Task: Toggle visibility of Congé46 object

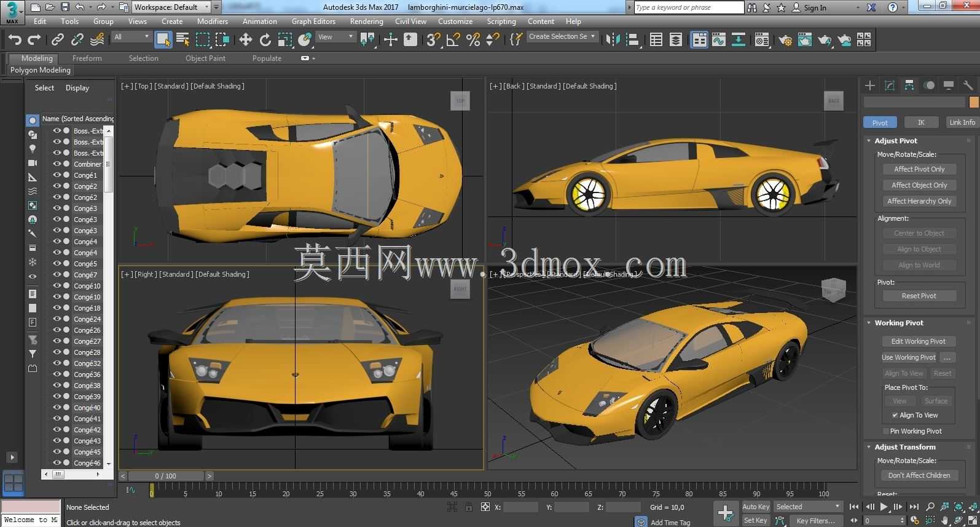Action: click(57, 463)
